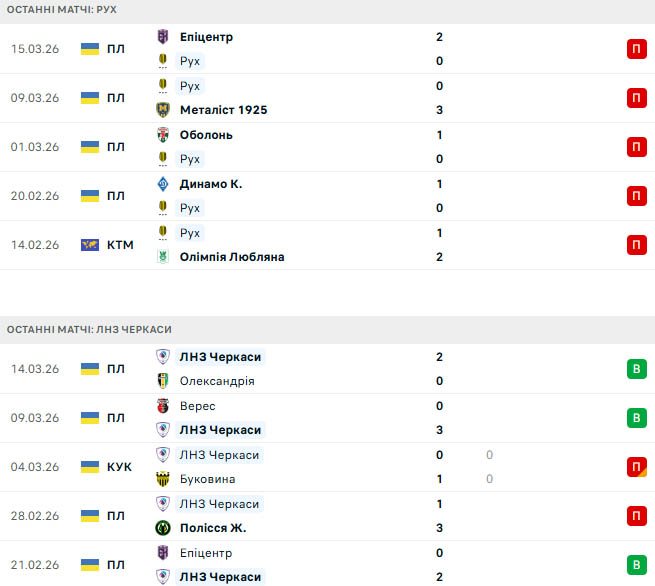This screenshot has height=586, width=655.
Task: Click the green win badge for 21.02.26 match
Action: coord(636,565)
